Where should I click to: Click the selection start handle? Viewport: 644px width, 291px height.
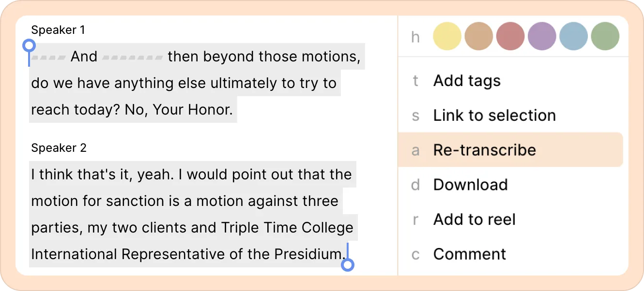pyautogui.click(x=29, y=46)
